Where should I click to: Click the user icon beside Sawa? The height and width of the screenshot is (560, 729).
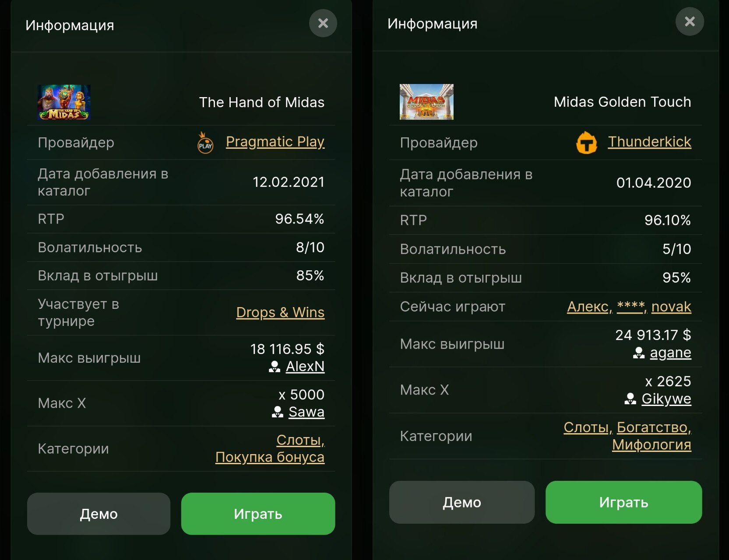(278, 412)
